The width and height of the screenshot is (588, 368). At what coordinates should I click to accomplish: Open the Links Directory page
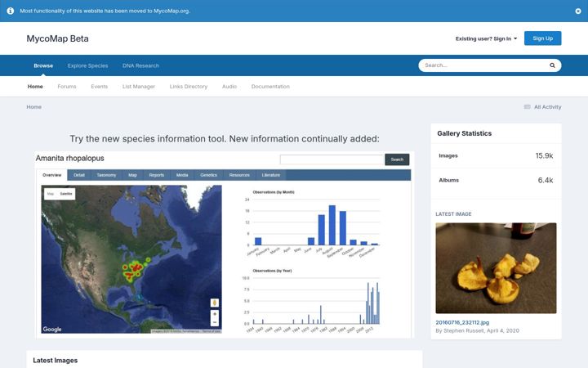pyautogui.click(x=189, y=87)
